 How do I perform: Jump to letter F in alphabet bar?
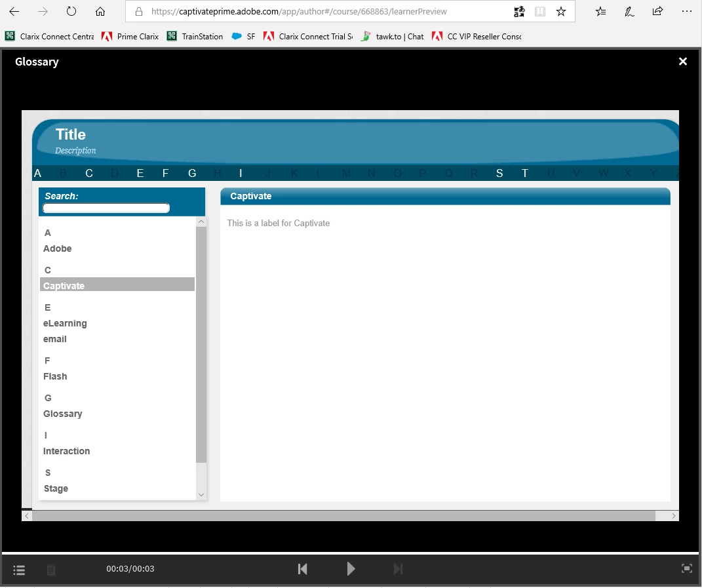[165, 173]
